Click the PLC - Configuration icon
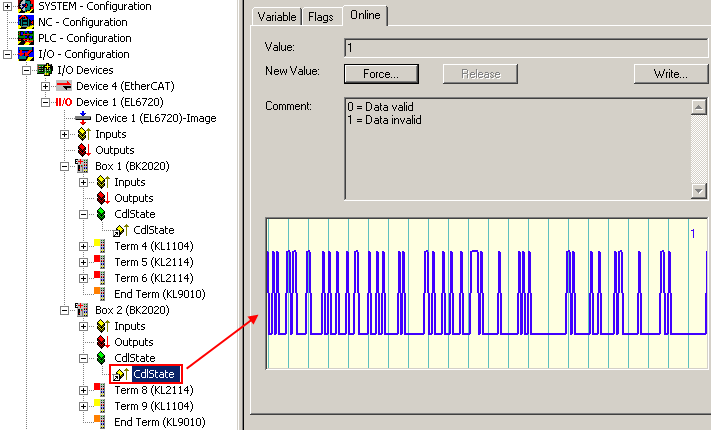The height and width of the screenshot is (430, 711). 26,38
